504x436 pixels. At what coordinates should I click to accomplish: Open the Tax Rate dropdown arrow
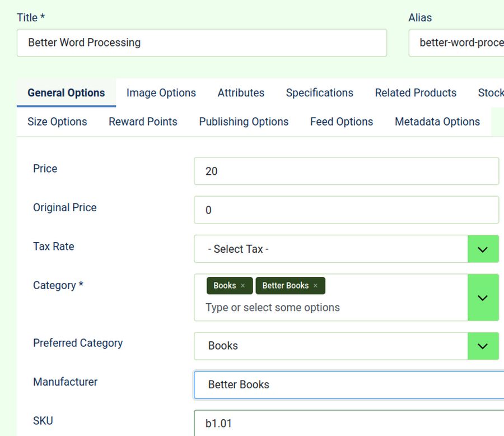483,249
